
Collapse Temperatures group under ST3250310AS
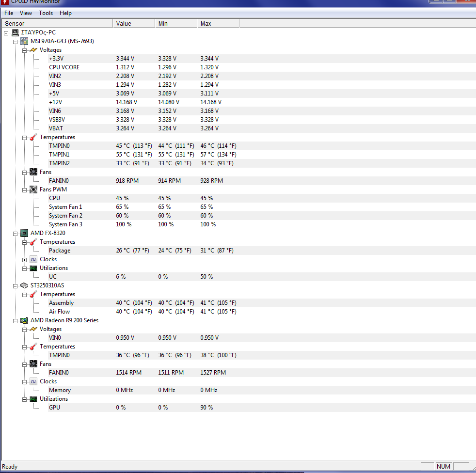point(24,295)
